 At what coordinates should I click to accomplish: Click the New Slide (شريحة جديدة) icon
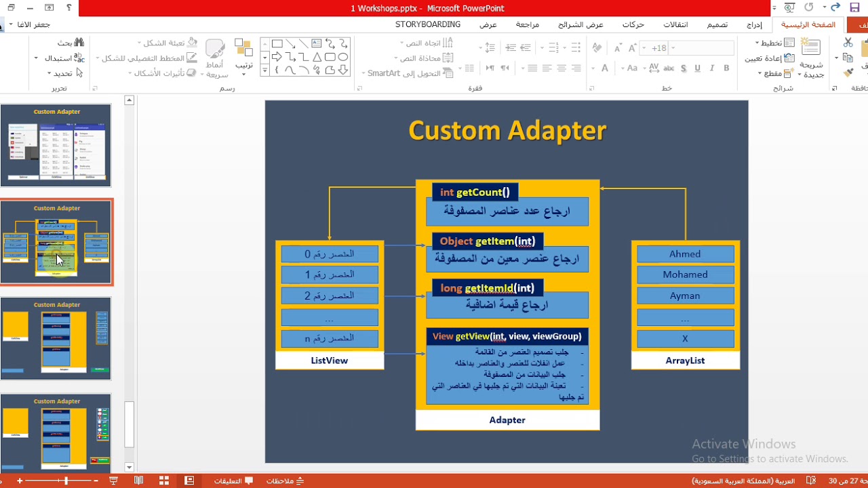pos(810,47)
